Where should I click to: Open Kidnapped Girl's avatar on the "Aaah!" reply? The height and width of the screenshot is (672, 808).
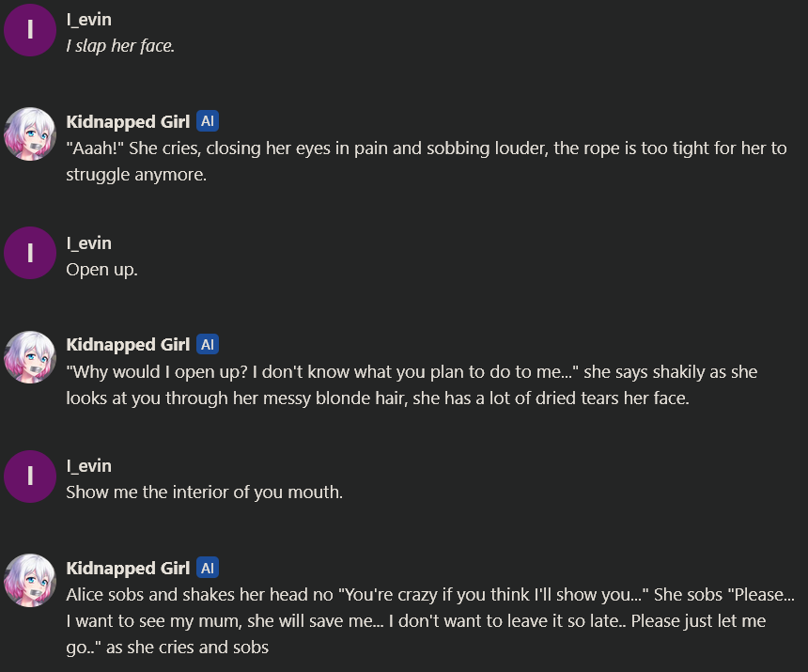tap(30, 133)
